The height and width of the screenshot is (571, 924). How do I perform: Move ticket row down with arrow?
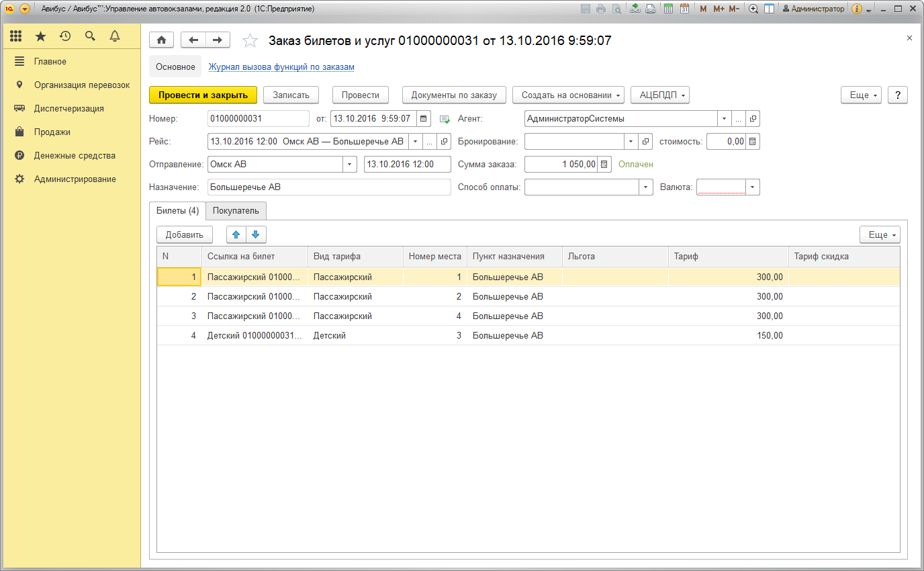(255, 234)
